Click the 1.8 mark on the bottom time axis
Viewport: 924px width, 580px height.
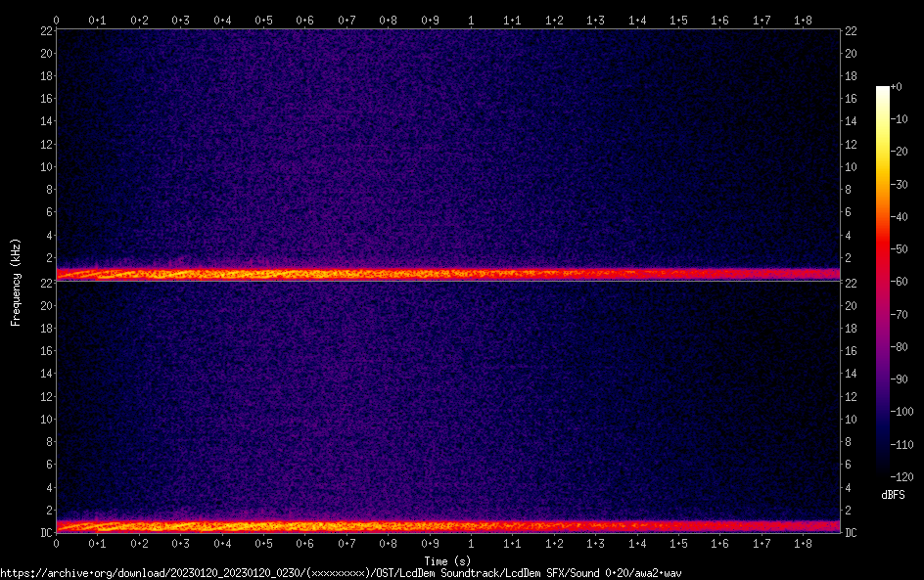[803, 543]
